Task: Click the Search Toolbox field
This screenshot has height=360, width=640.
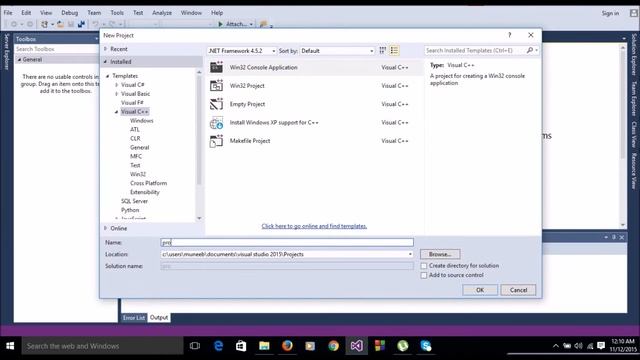Action: [56, 49]
